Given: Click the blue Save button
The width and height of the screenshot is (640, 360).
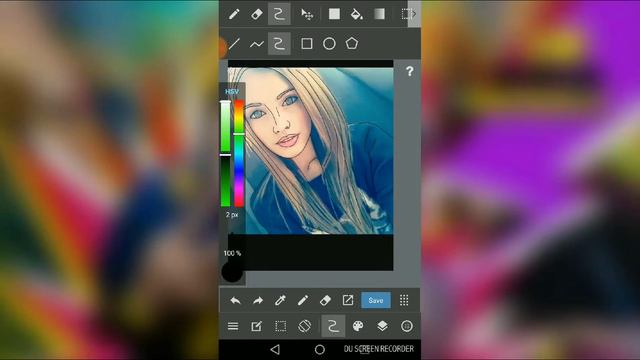Looking at the screenshot, I should pos(376,300).
